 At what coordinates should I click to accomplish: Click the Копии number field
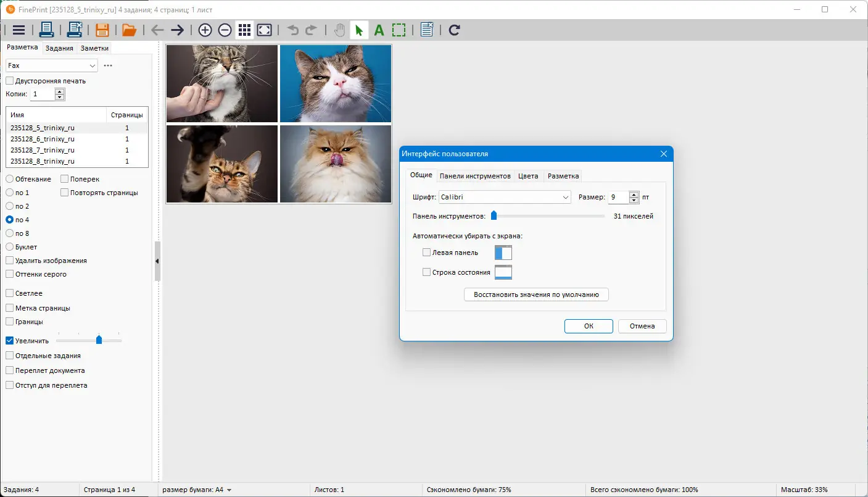click(42, 94)
